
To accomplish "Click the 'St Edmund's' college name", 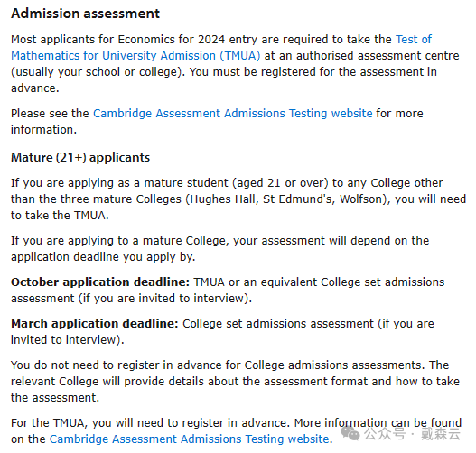I will click(299, 199).
